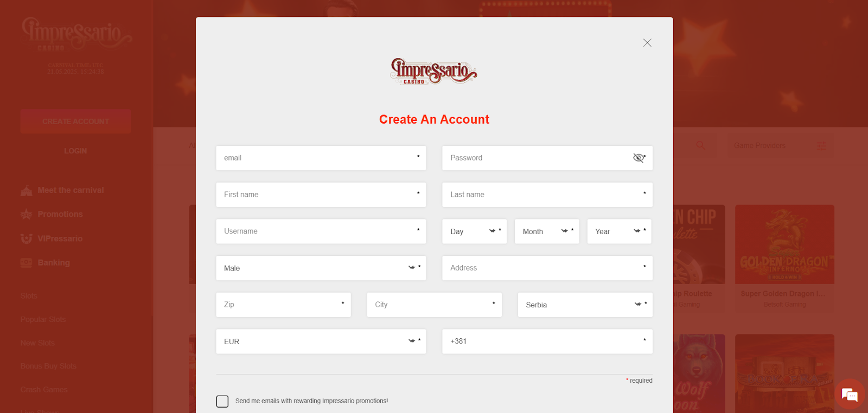Click the Game Providers filter icon
868x413 pixels.
click(x=822, y=146)
